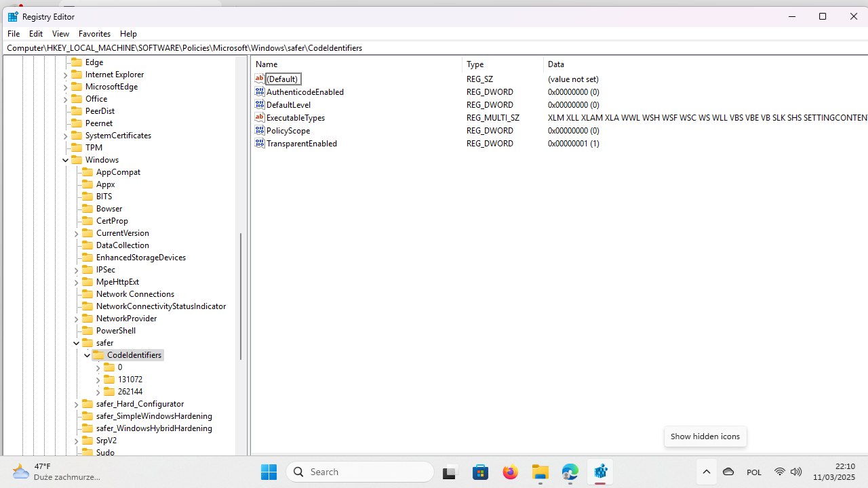Click the (Default) string value icon
The height and width of the screenshot is (488, 868).
point(259,79)
